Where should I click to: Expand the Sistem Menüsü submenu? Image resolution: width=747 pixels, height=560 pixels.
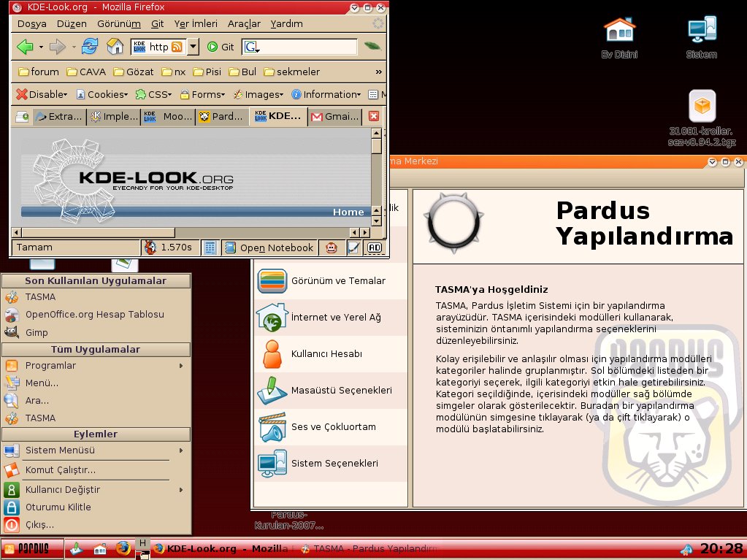pyautogui.click(x=96, y=450)
